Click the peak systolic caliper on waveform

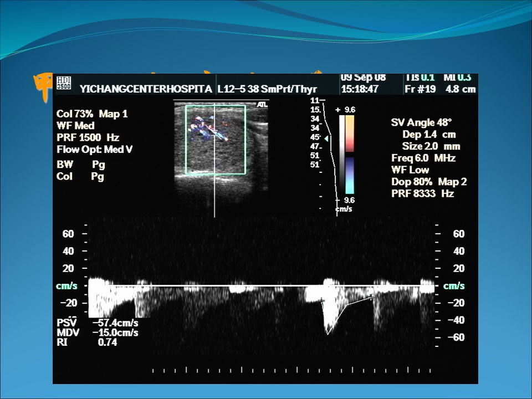pos(328,334)
